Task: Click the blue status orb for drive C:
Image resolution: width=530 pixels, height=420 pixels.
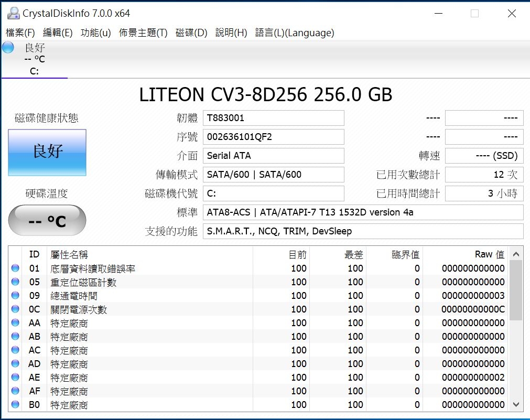Action: (x=8, y=48)
